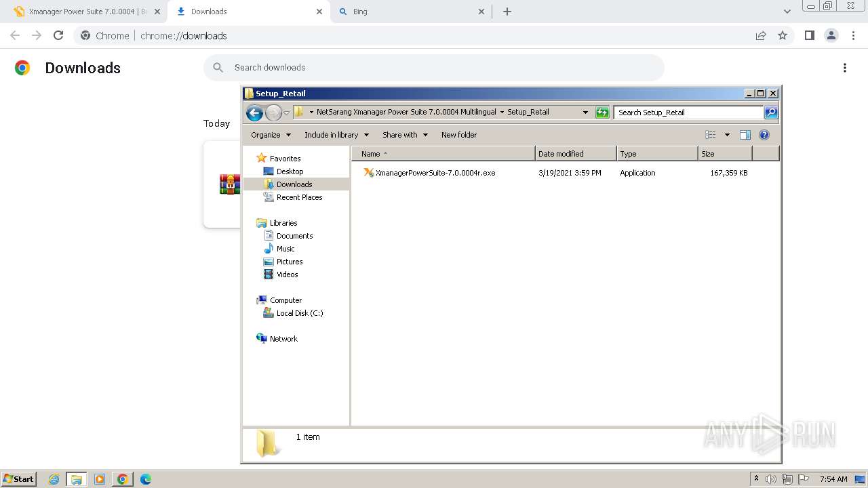Click the Chrome icon in the taskbar
Screen dimensions: 868x488
tap(123, 479)
